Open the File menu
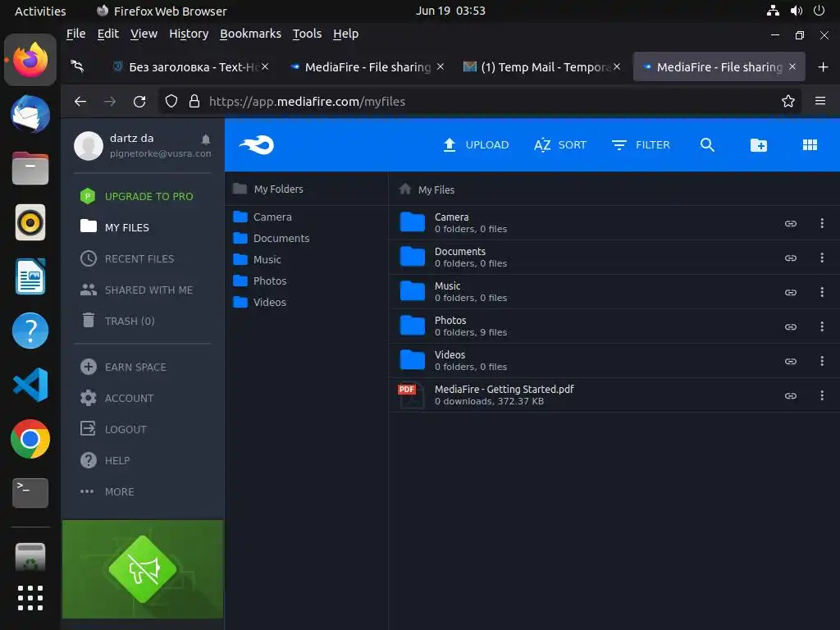Screen dimensions: 840x630 [75, 34]
